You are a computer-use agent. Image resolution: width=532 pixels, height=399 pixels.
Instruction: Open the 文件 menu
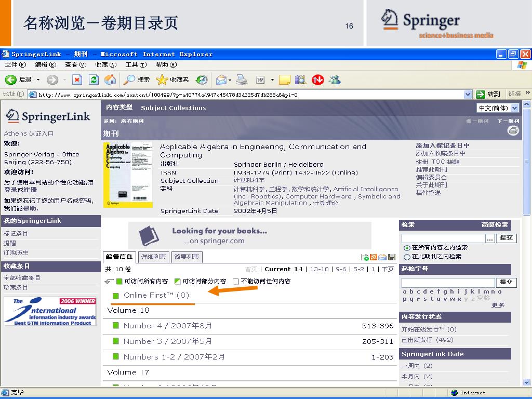click(x=16, y=64)
